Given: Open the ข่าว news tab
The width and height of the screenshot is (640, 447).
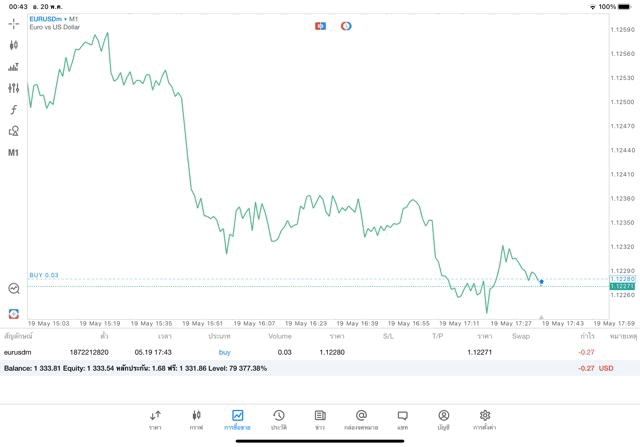Looking at the screenshot, I should (320, 419).
